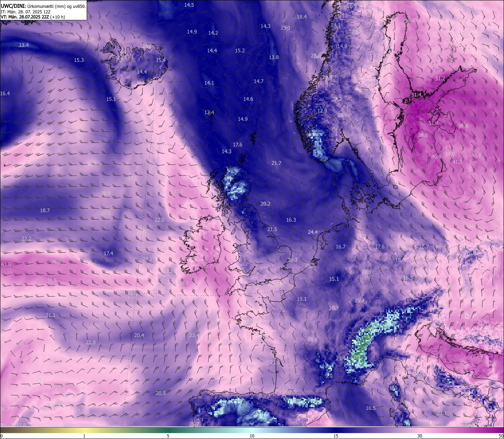Click the 46.6 value label

[x=436, y=157]
